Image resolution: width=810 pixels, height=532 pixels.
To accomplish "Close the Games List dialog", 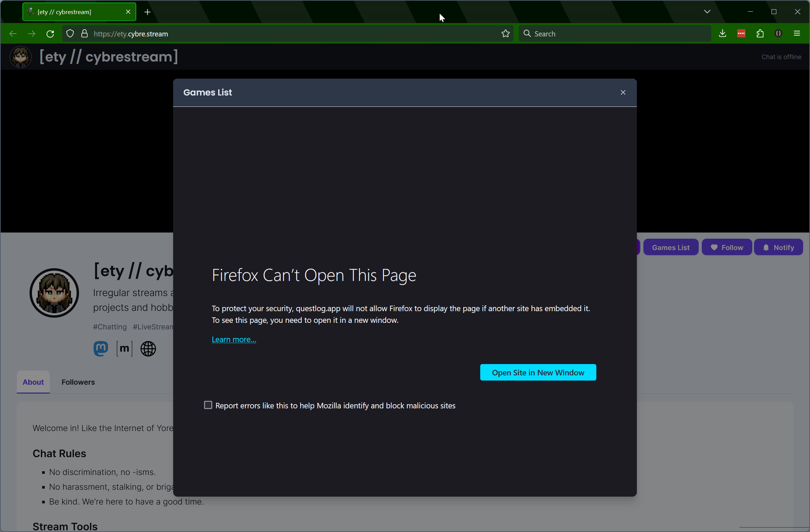I will [623, 92].
